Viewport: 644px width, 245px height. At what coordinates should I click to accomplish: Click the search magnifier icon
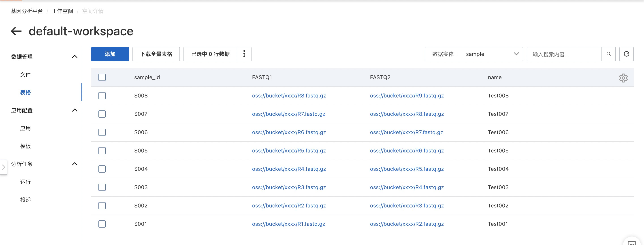(608, 54)
